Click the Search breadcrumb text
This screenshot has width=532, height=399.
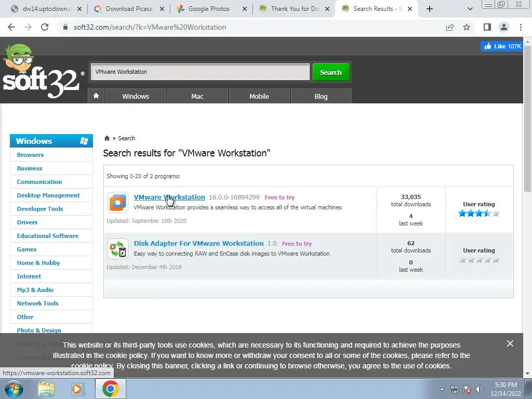coord(127,138)
